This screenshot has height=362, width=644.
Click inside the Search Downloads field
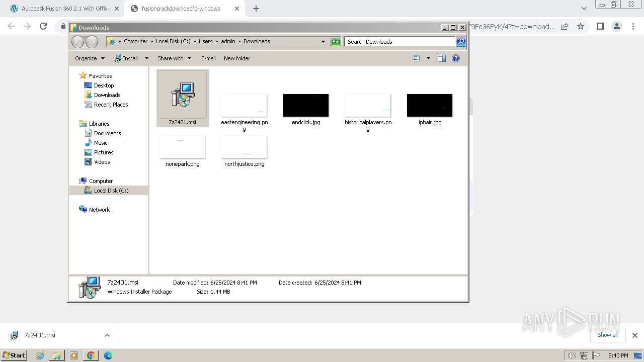(400, 42)
